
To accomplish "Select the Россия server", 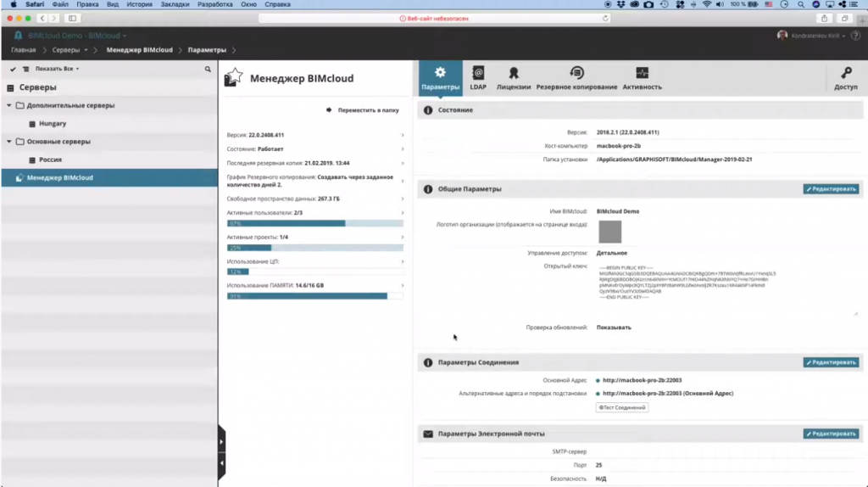I will pos(50,160).
